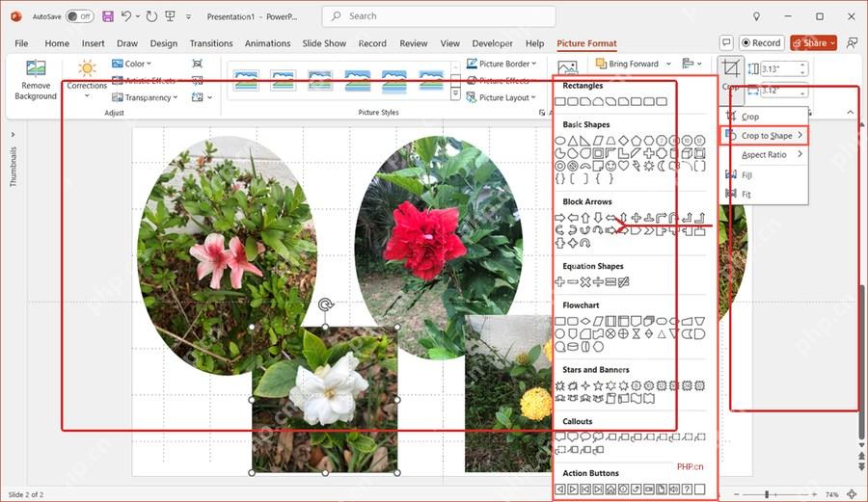Select the Isosceles Triangle basic shape
This screenshot has height=502, width=868.
(572, 141)
